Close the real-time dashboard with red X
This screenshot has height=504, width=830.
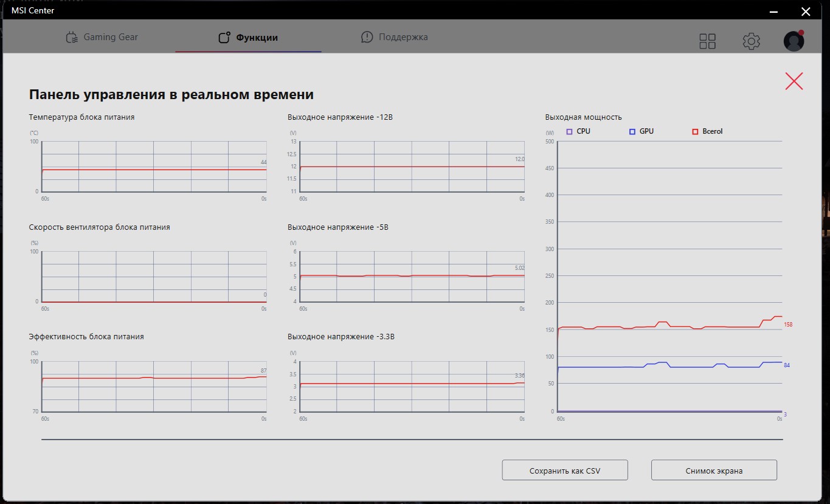(794, 81)
